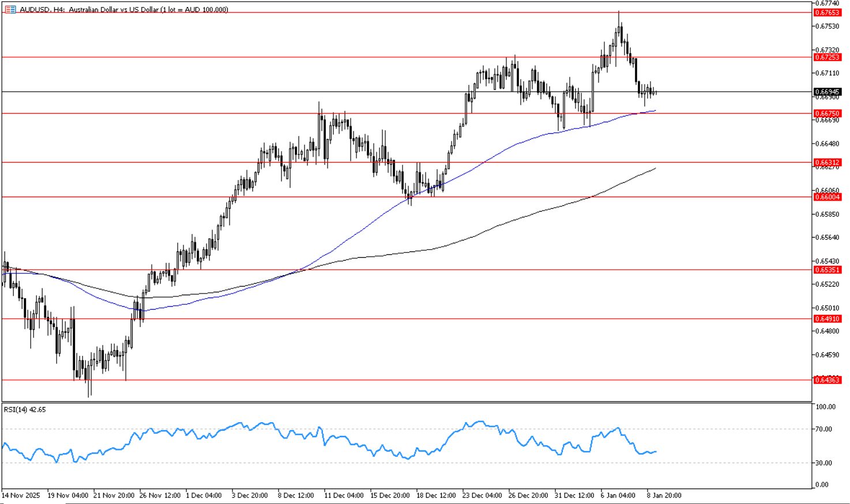The image size is (850, 504).
Task: Click the red 0.66312 price label
Action: (827, 163)
